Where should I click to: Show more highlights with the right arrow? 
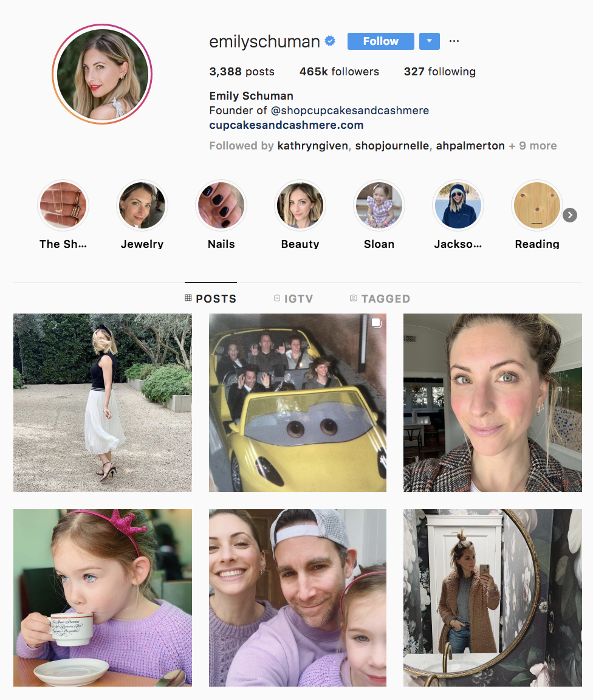point(570,215)
